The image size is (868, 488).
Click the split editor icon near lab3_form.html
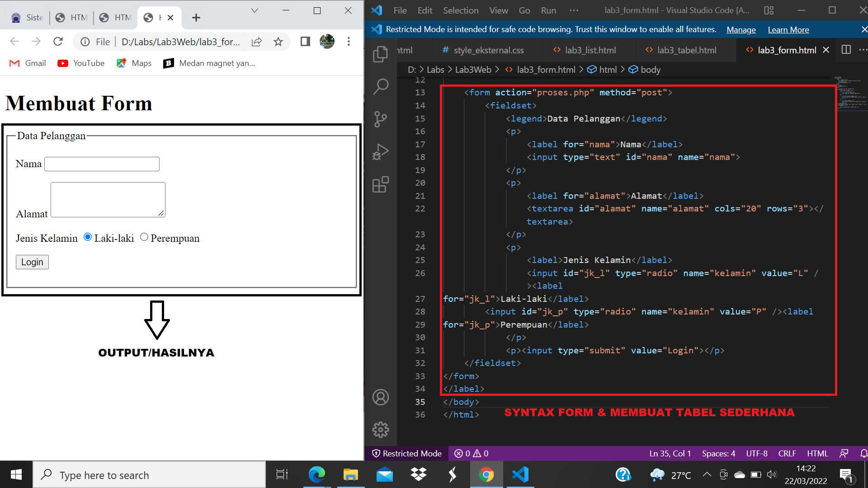[x=846, y=50]
